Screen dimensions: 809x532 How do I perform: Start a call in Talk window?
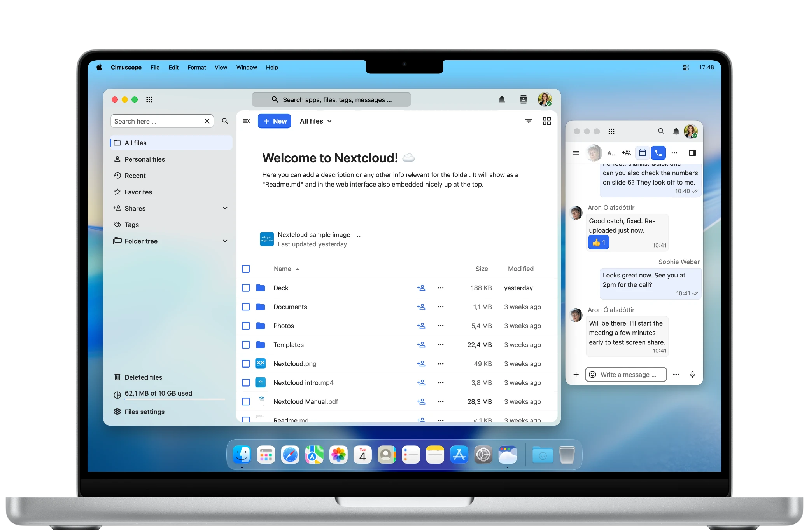pyautogui.click(x=658, y=153)
